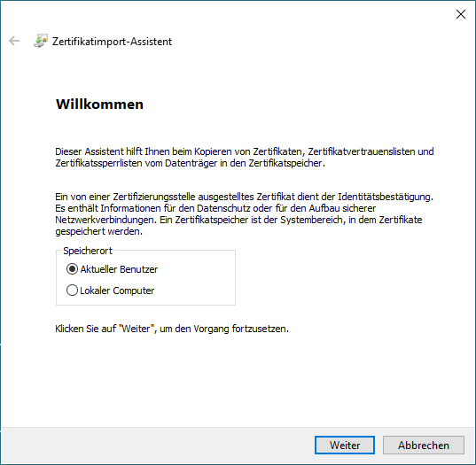Close the Zertifikatimport-Assistent window
Image resolution: width=476 pixels, height=465 pixels.
point(461,14)
